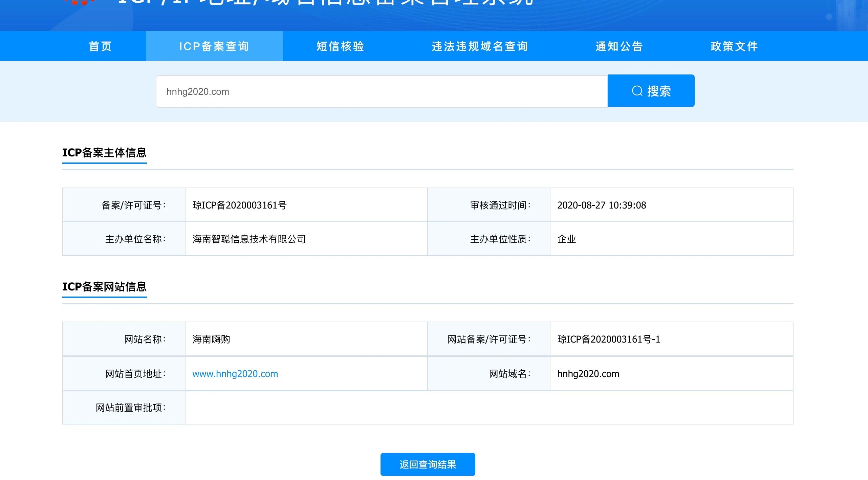Select the approval time 2020-08-27 10:39:08
Screen dimensions: 868x480
pyautogui.click(x=602, y=205)
